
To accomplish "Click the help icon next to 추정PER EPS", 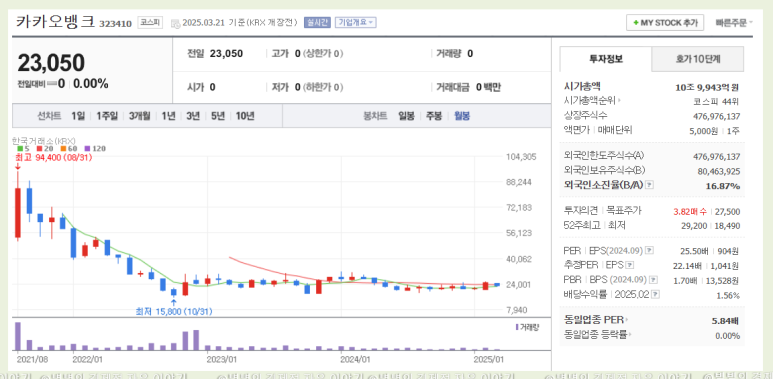I will pyautogui.click(x=630, y=265).
